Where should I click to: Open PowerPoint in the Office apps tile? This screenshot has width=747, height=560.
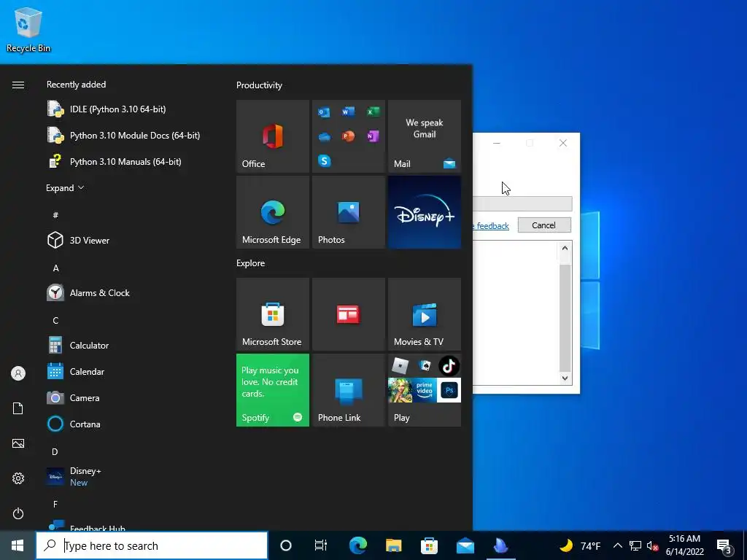point(348,136)
